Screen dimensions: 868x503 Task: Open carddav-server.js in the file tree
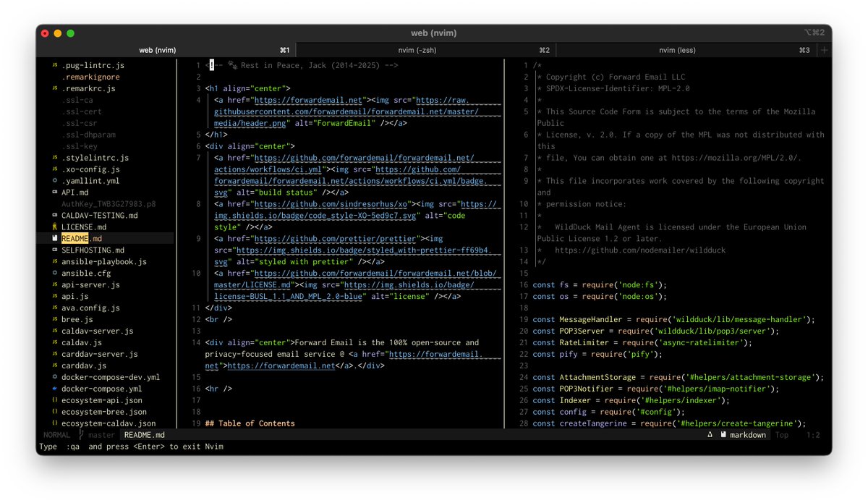(100, 355)
